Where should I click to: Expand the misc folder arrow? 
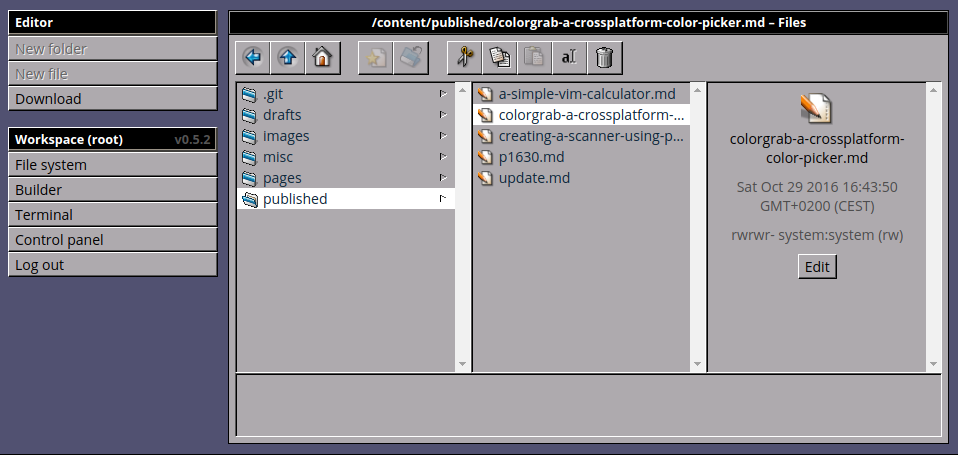click(443, 157)
